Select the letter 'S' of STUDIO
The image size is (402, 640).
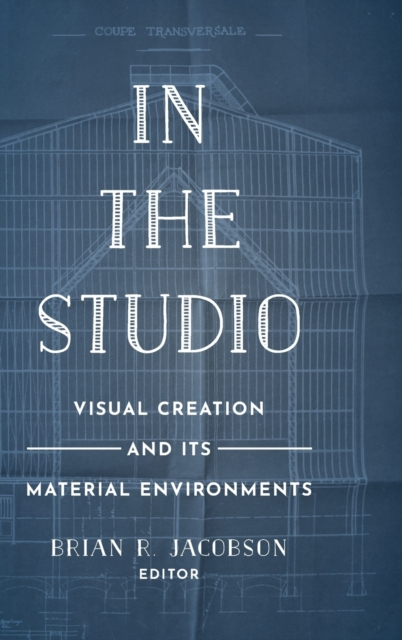click(x=55, y=323)
